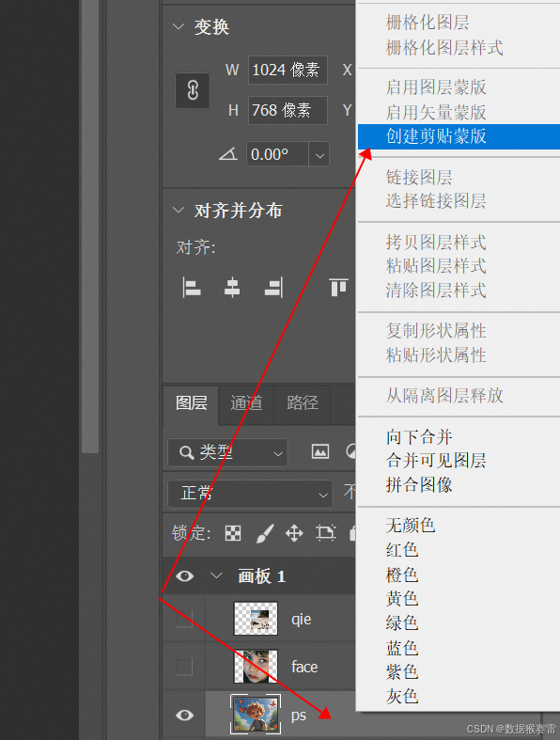The height and width of the screenshot is (740, 560).
Task: Set layer color label to 黄色
Action: click(402, 599)
